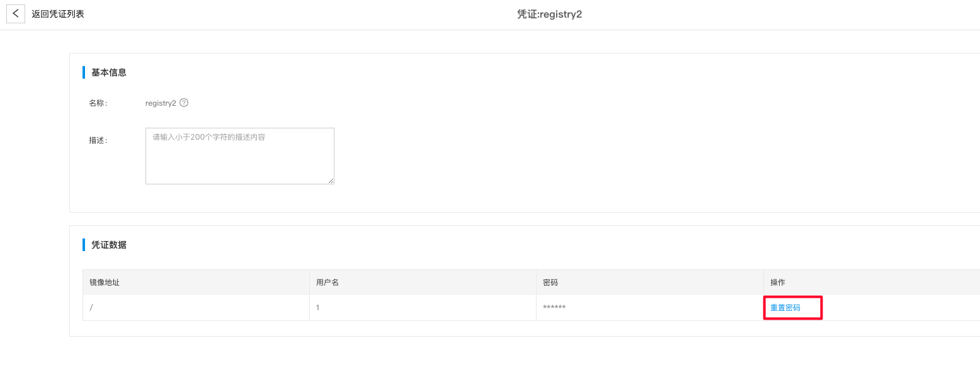The width and height of the screenshot is (980, 370).
Task: Click the 凭证:registry2 page title
Action: (x=549, y=14)
